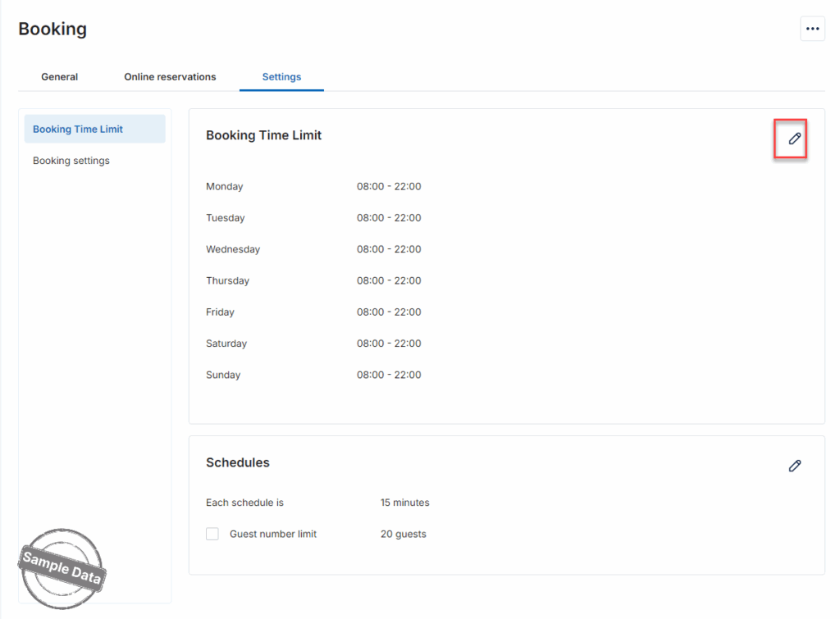Select the Settings tab

(x=281, y=76)
